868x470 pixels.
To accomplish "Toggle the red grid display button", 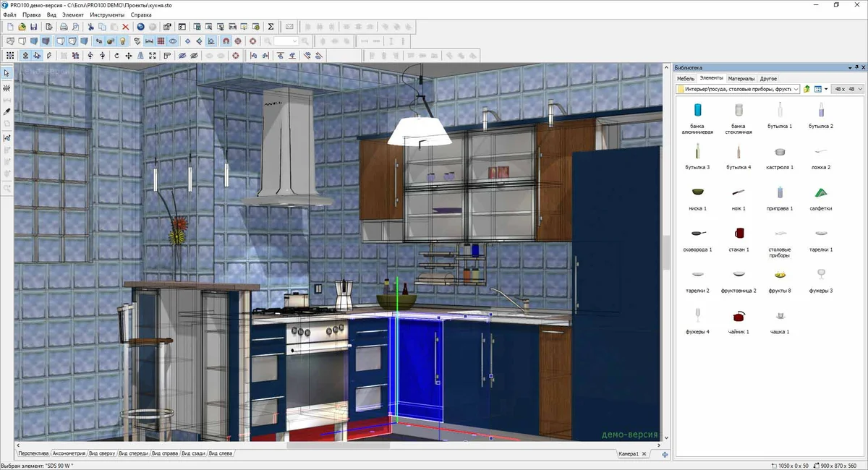I will 161,41.
